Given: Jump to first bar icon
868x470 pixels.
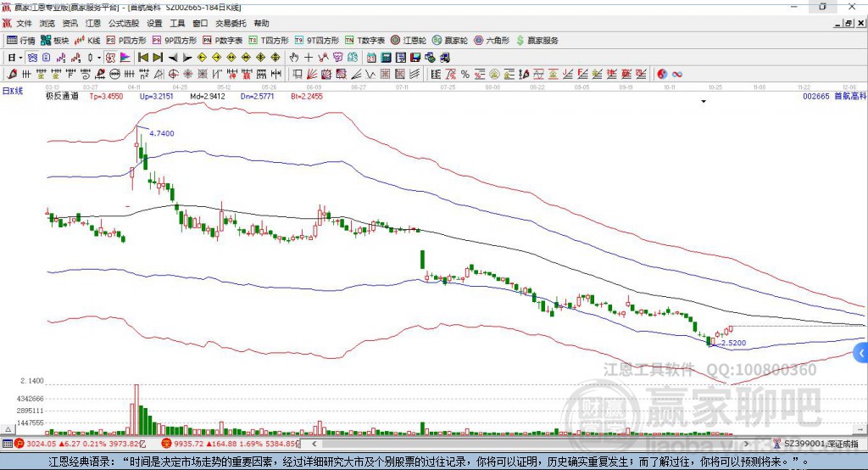Looking at the screenshot, I should point(143,58).
